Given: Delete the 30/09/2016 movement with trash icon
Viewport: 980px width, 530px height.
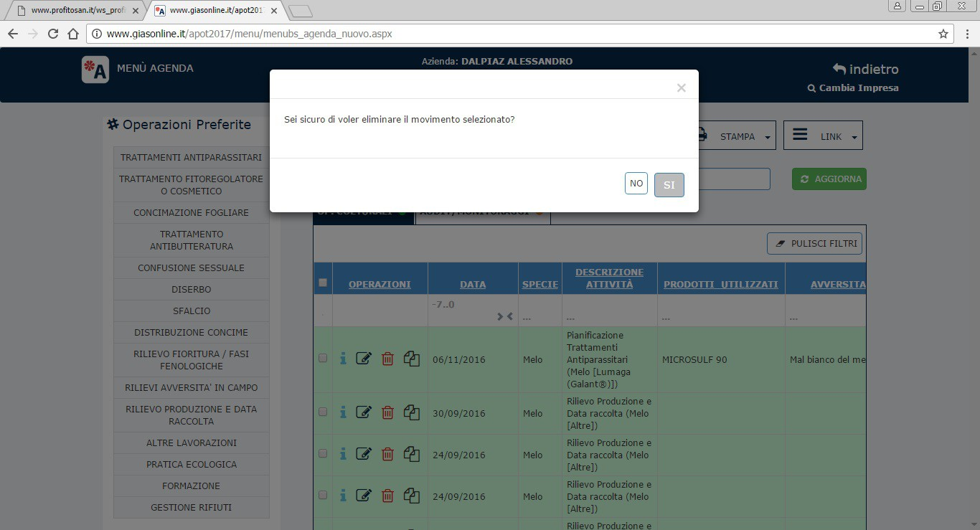Looking at the screenshot, I should click(x=387, y=412).
